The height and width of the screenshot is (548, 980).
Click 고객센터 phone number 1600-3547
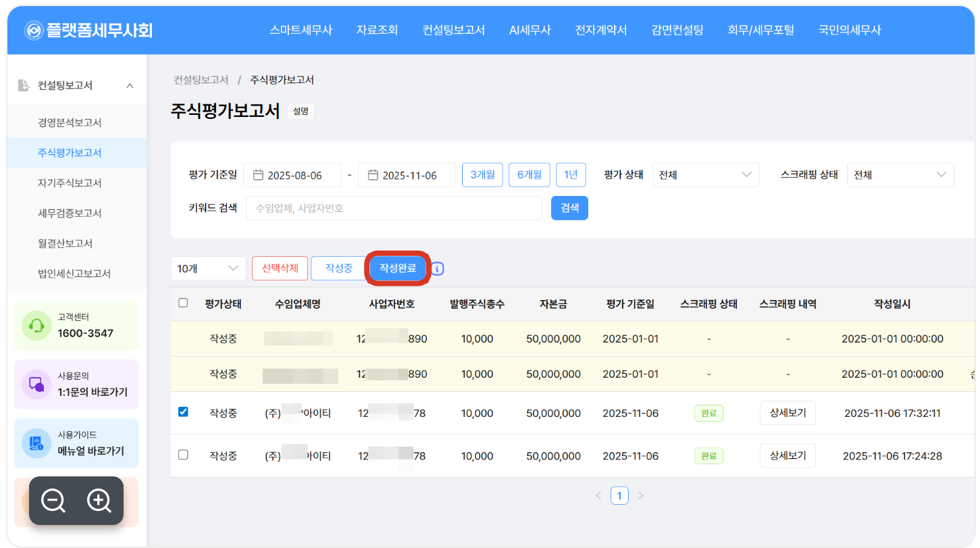pos(86,333)
